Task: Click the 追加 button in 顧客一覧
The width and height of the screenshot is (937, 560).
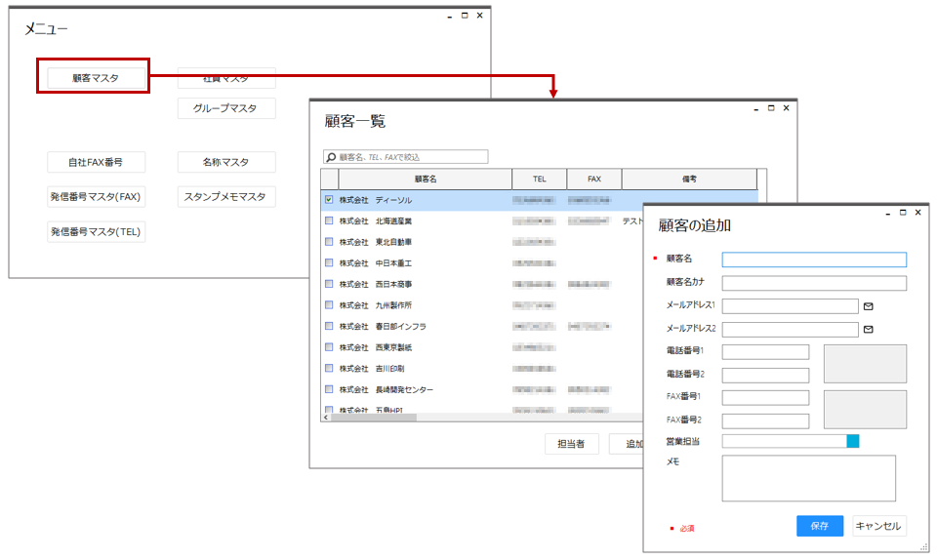Action: [627, 444]
